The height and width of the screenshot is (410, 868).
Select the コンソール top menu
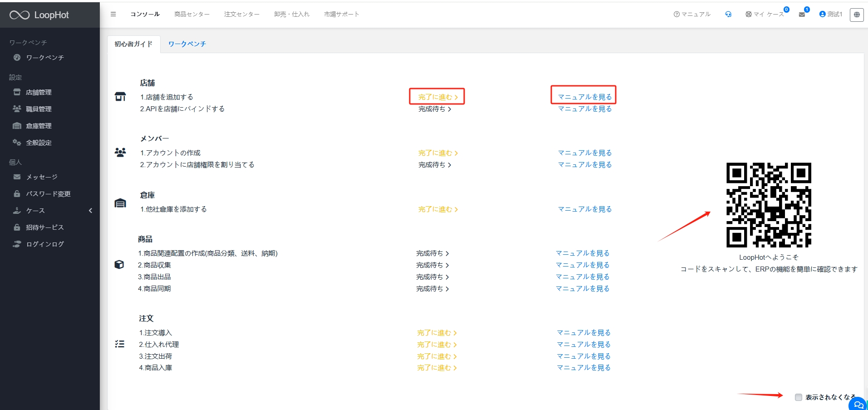point(145,14)
